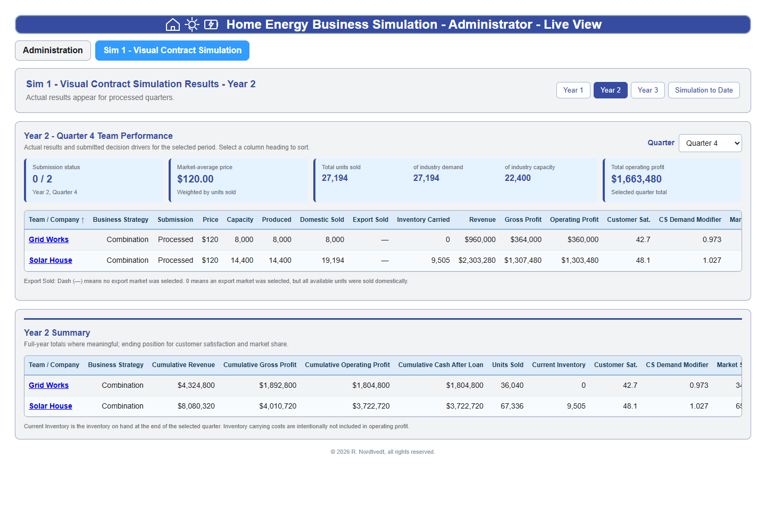Click the $1,663,480 total operating profit value
The width and height of the screenshot is (766, 532).
pyautogui.click(x=636, y=179)
